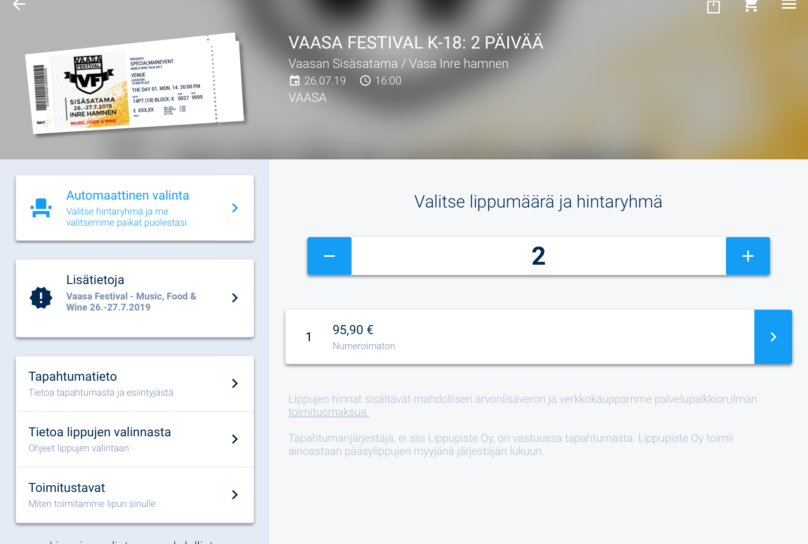Expand the Toimitustavat chevron
The image size is (808, 544).
(x=234, y=495)
